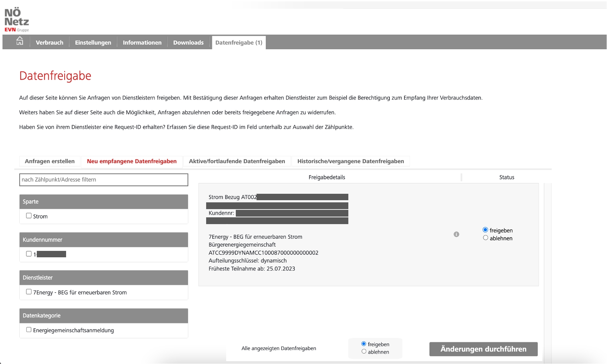The image size is (607, 364).
Task: Select Neu empfangene Datenfreigaben tab
Action: pyautogui.click(x=131, y=161)
